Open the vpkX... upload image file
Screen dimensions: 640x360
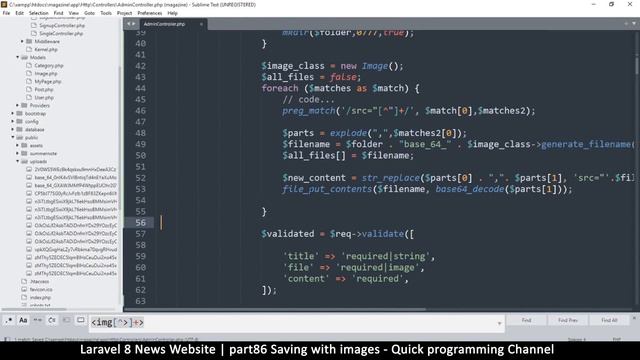(x=76, y=249)
